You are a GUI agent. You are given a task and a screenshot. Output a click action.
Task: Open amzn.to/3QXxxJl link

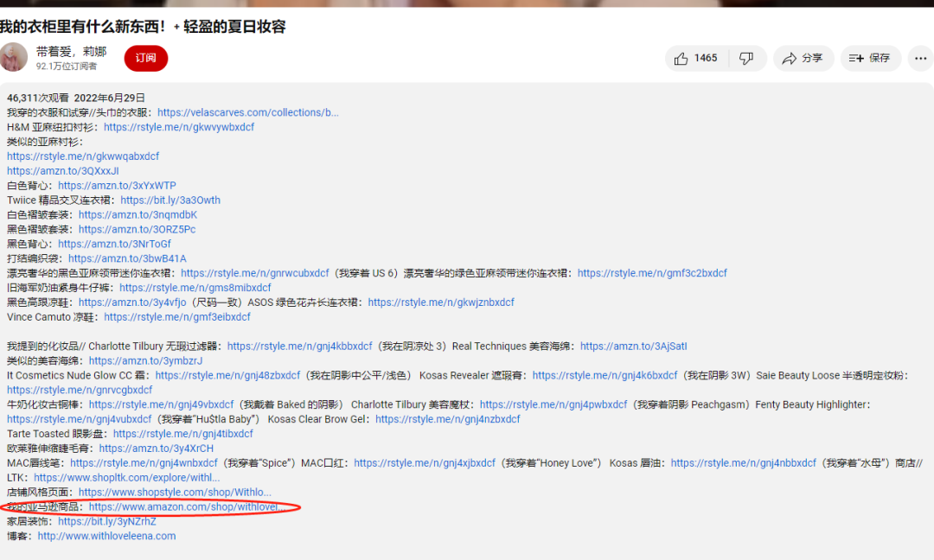[62, 171]
